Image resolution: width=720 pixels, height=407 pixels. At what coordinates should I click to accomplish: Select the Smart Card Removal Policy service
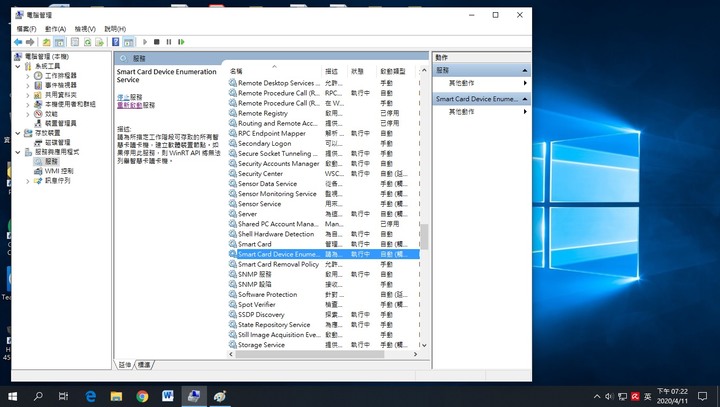[278, 264]
